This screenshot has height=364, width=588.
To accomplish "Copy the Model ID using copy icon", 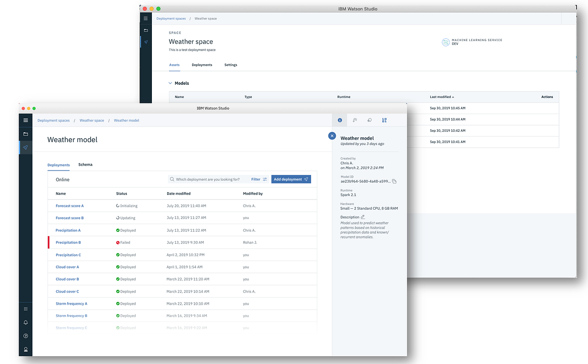I will (395, 181).
